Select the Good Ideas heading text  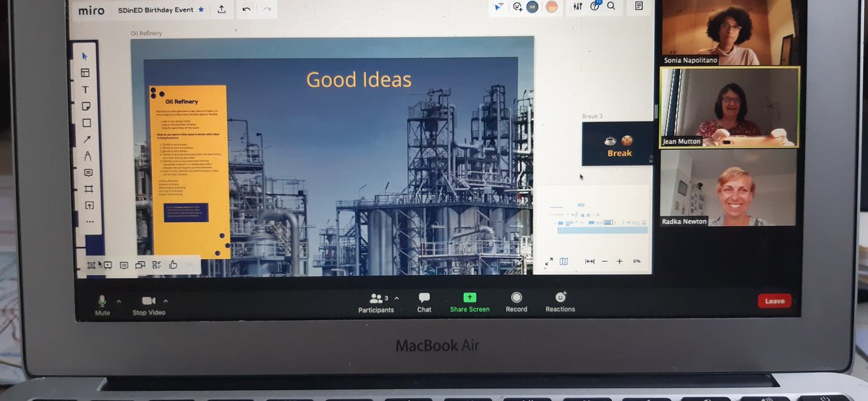coord(359,79)
